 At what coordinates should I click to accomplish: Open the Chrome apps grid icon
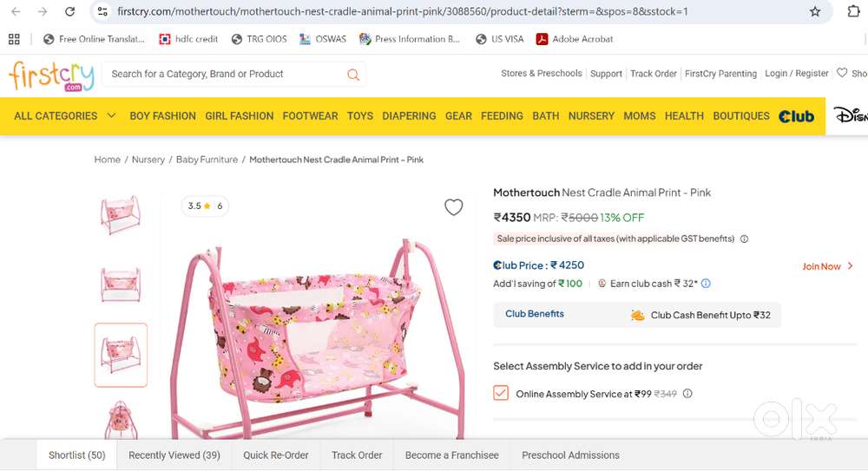[14, 39]
